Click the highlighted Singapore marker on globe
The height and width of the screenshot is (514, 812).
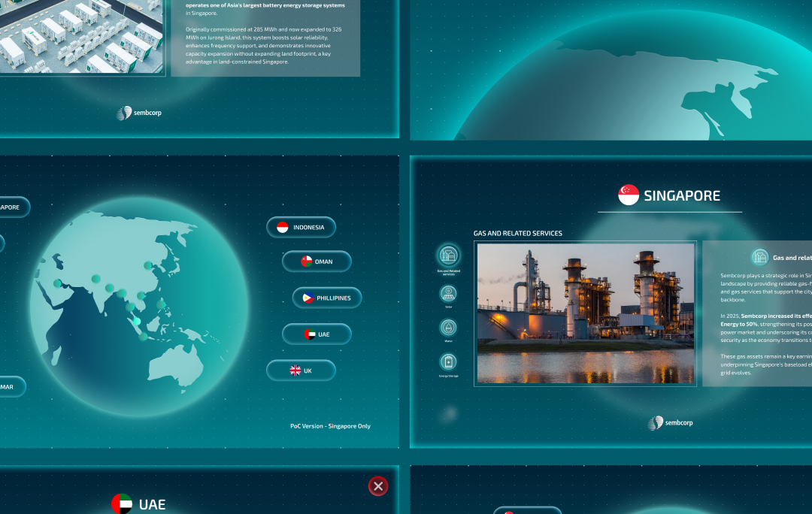(x=136, y=321)
